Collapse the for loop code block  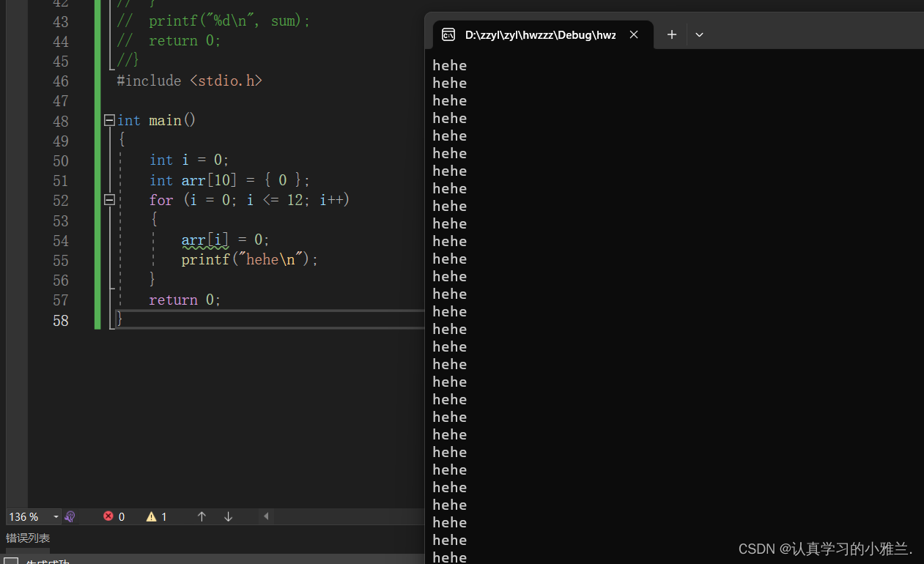coord(109,199)
